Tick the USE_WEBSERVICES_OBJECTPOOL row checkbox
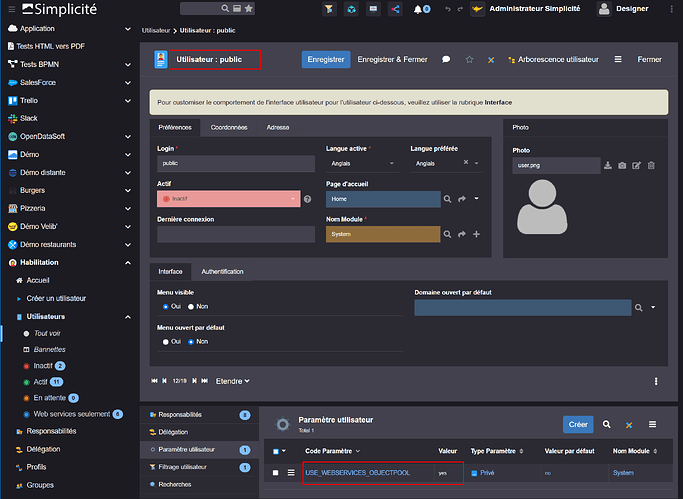This screenshot has height=499, width=683. 275,473
